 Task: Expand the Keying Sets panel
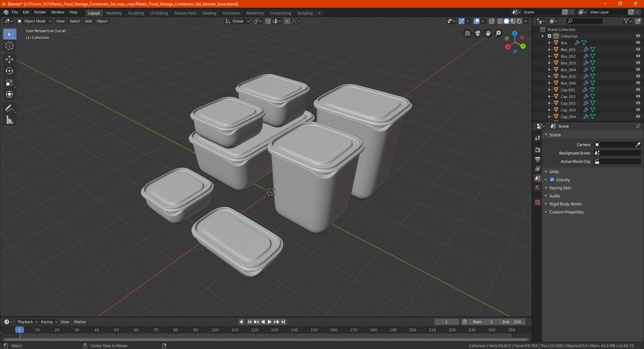point(560,188)
